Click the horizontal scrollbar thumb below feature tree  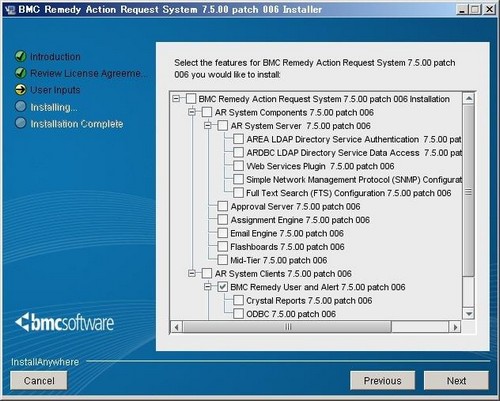point(287,327)
